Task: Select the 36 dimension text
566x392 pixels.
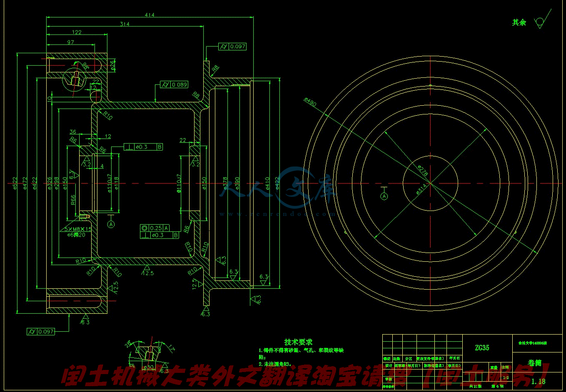Action: 73,132
